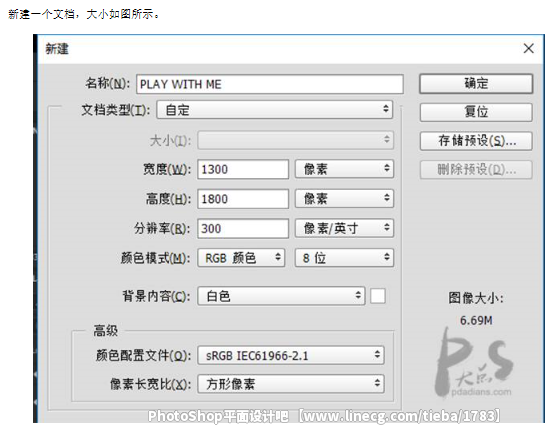The image size is (556, 435).
Task: Open the 高度 unit dropdown 像素
Action: (344, 199)
